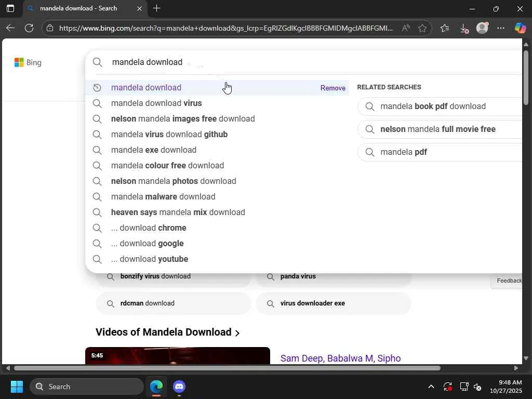Click the horizontal page scrollbar

coord(227,368)
